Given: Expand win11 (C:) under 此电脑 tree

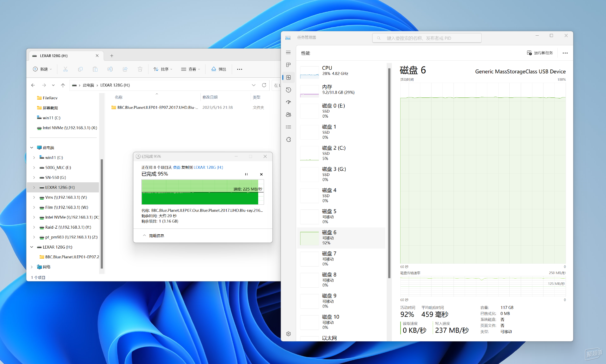Looking at the screenshot, I should pos(34,158).
